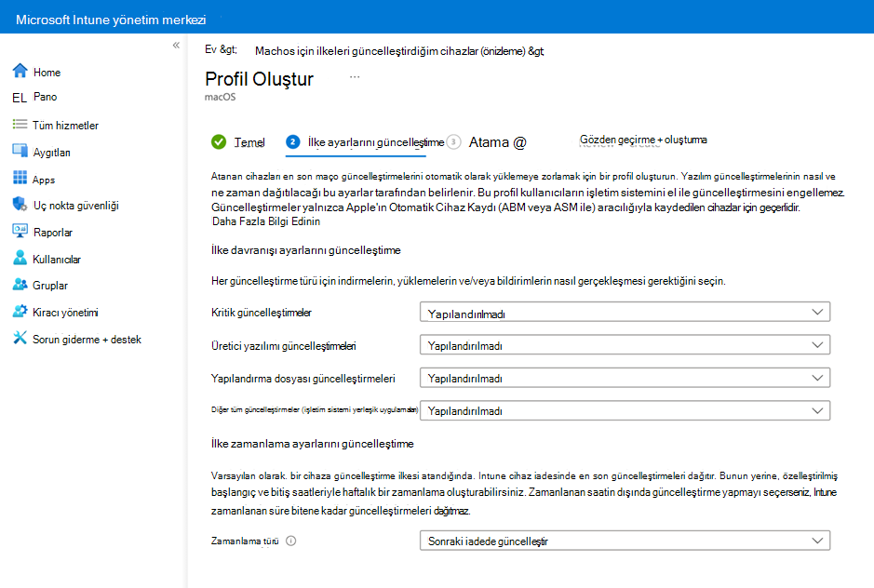Open the Üretici yazılımı güncelleştirmeleri dropdown
Screen dimensions: 874x588
(625, 345)
